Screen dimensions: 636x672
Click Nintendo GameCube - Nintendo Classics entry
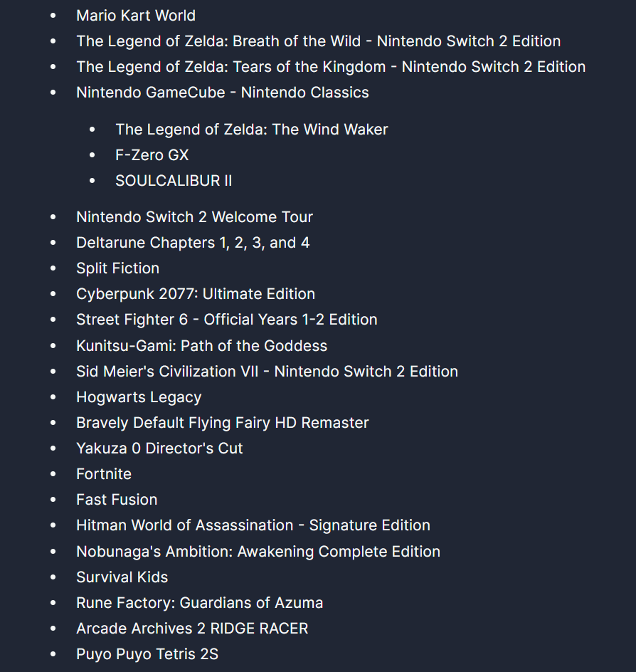click(222, 93)
